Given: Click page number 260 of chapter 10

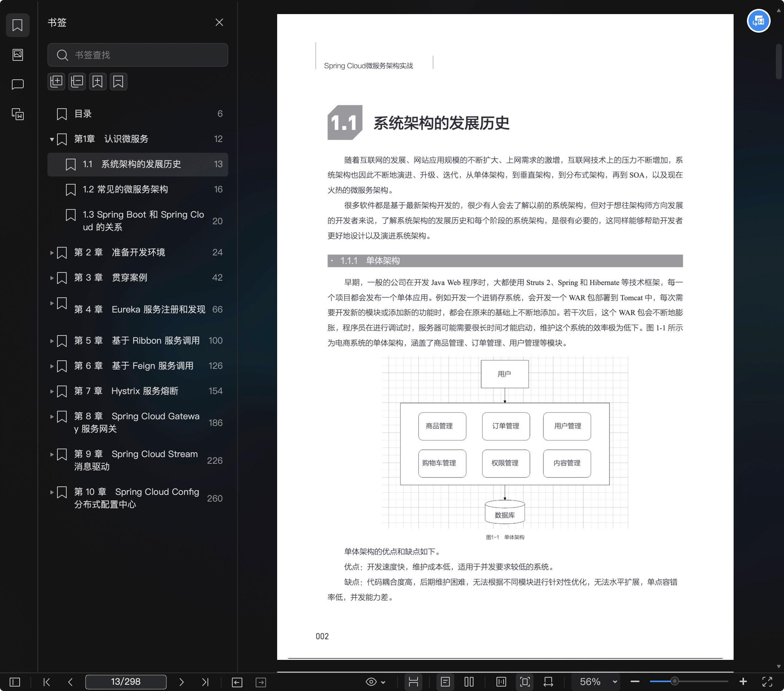Looking at the screenshot, I should click(215, 498).
